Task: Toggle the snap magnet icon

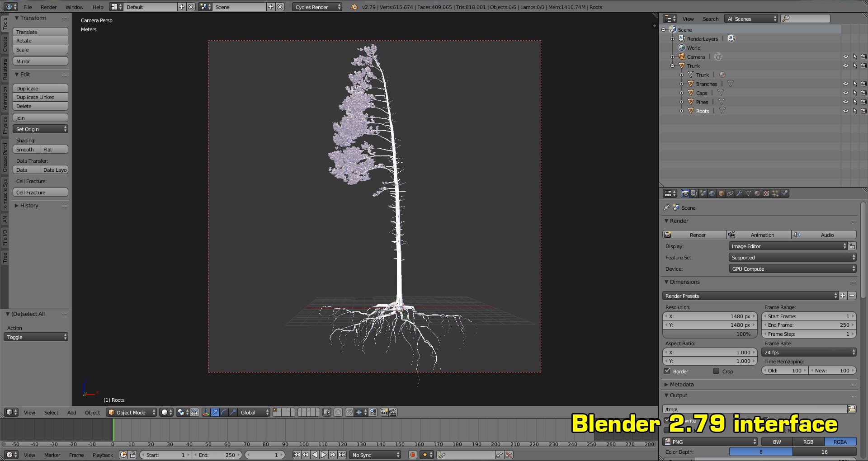Action: point(349,412)
